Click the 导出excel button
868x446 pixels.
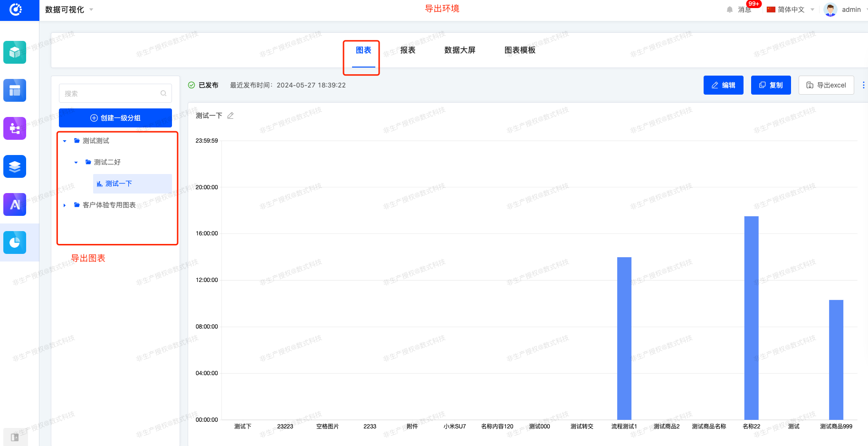(826, 85)
